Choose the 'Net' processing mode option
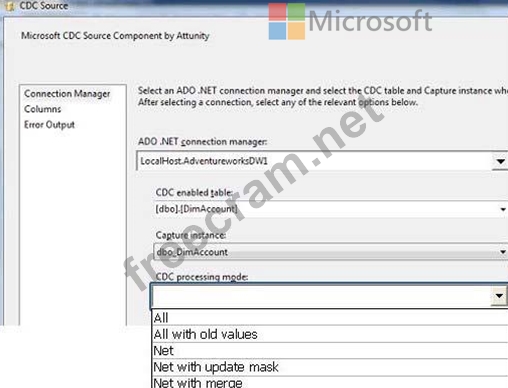This screenshot has height=388, width=508. tap(330, 351)
